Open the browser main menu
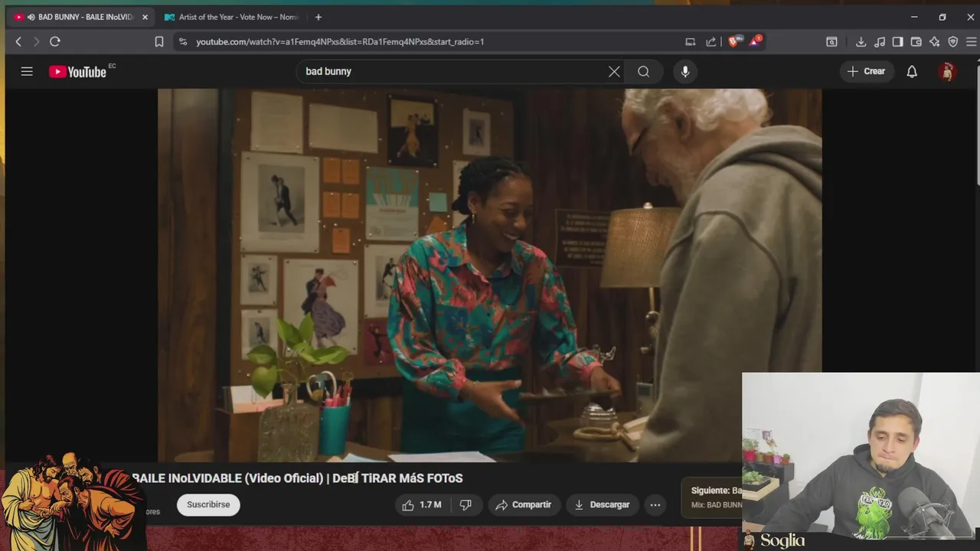 click(x=971, y=42)
